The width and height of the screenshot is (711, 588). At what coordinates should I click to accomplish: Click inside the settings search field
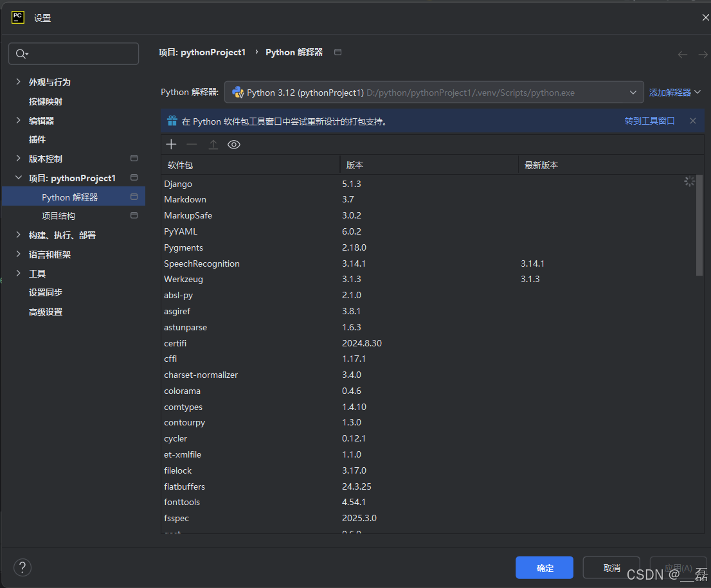(x=73, y=53)
